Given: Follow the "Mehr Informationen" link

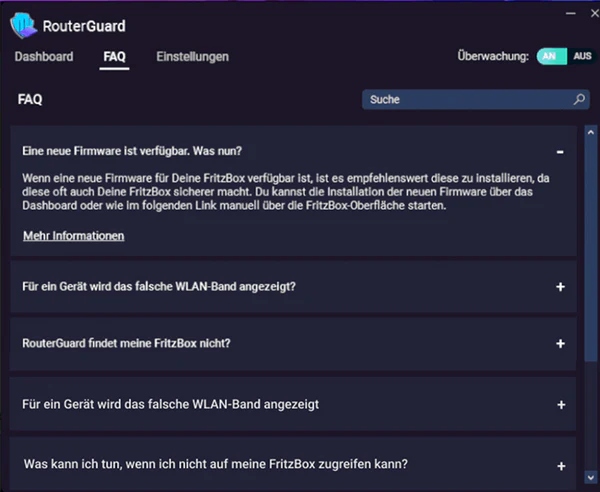Looking at the screenshot, I should tap(73, 236).
